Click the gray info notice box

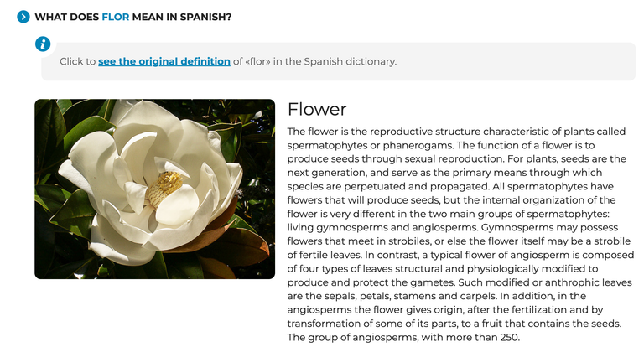(x=339, y=61)
